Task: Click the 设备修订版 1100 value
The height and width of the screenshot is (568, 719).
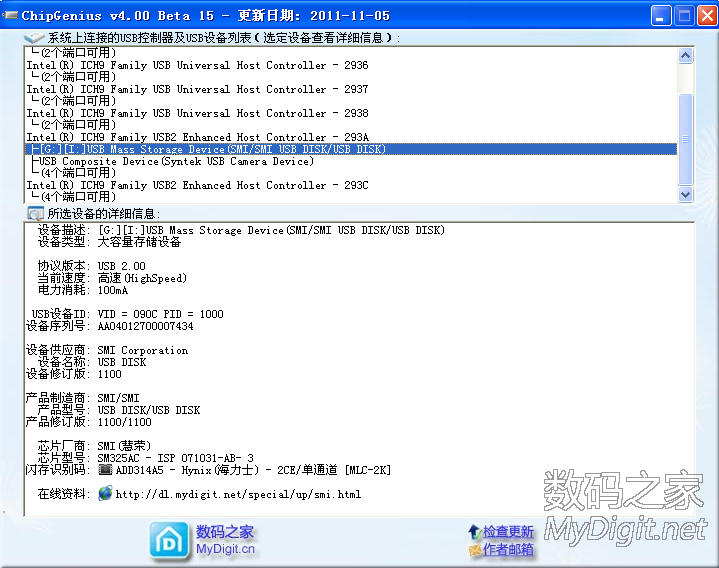Action: coord(110,374)
